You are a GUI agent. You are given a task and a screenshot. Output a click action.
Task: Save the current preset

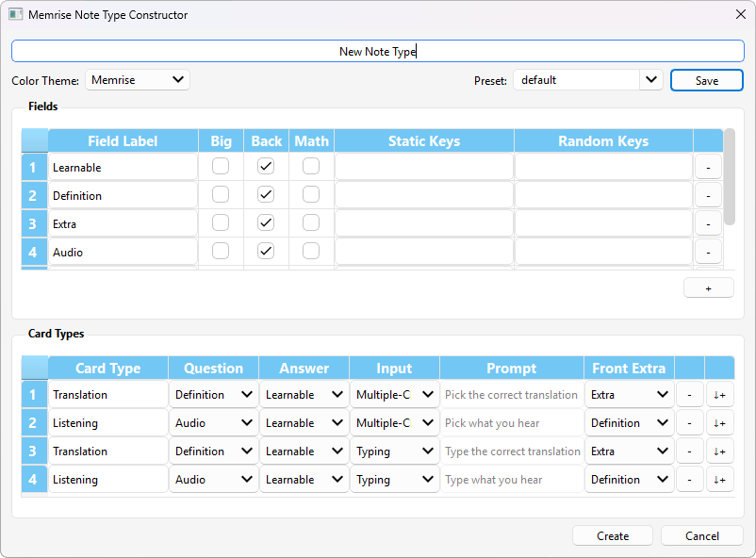[x=707, y=80]
